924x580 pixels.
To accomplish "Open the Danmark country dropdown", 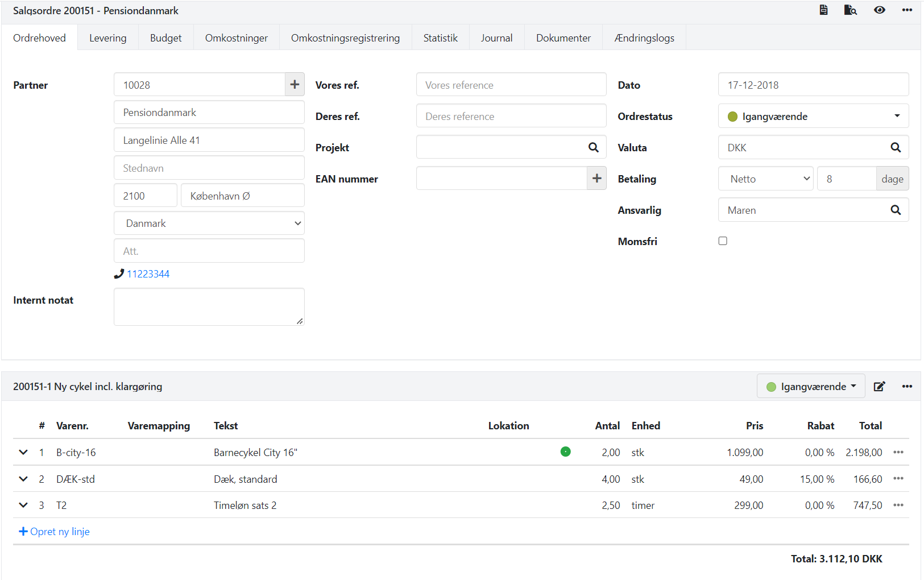I will pos(209,223).
